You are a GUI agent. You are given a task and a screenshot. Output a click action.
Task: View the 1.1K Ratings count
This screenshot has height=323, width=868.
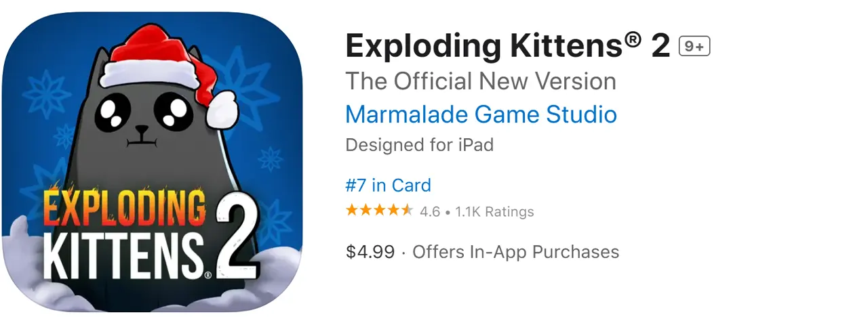[x=494, y=212]
